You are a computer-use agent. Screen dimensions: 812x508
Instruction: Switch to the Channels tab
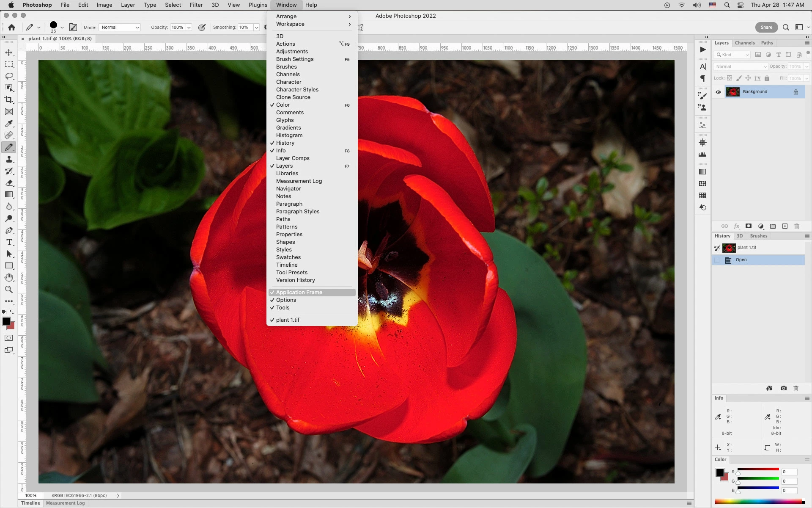click(744, 43)
